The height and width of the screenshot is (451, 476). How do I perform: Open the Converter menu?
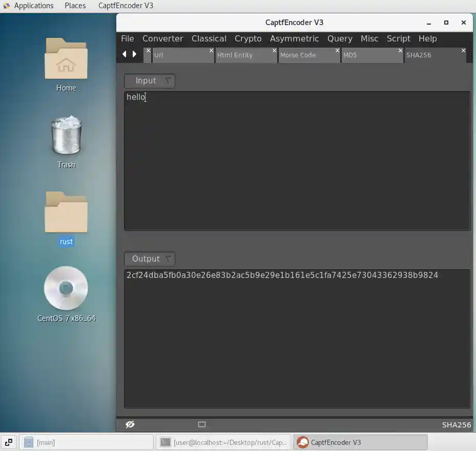(x=162, y=38)
